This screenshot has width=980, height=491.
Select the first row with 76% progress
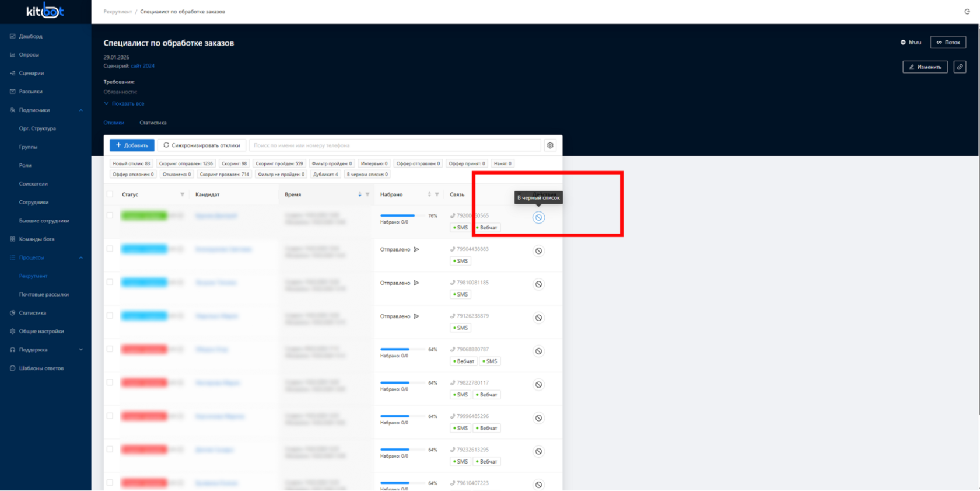pos(110,215)
